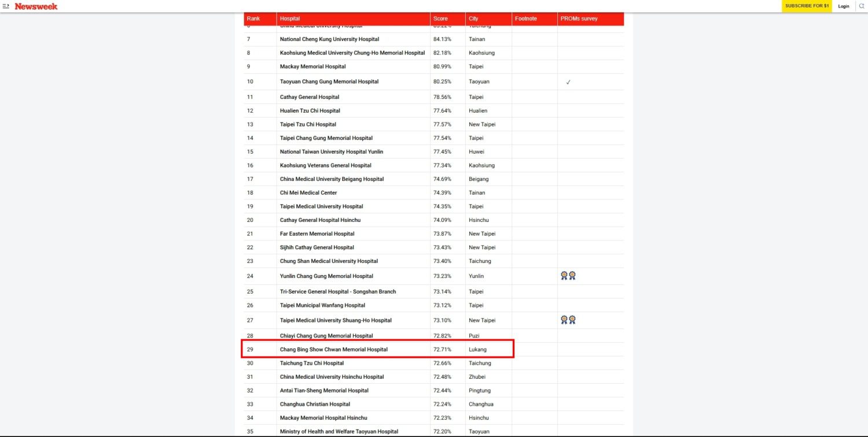Viewport: 868px width, 437px height.
Task: Click Hualien Tzu Chi Hospital name
Action: click(310, 110)
